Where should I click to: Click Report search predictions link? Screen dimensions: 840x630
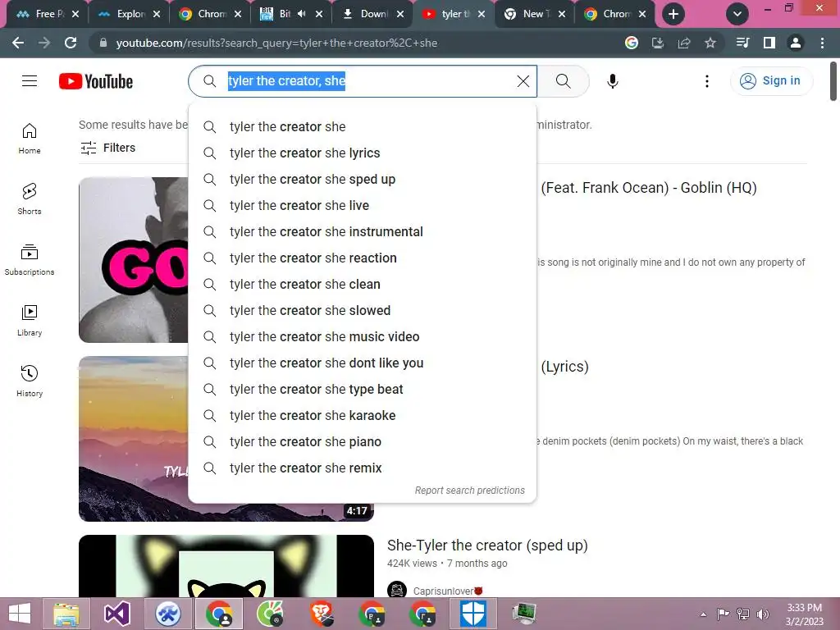[x=470, y=491]
